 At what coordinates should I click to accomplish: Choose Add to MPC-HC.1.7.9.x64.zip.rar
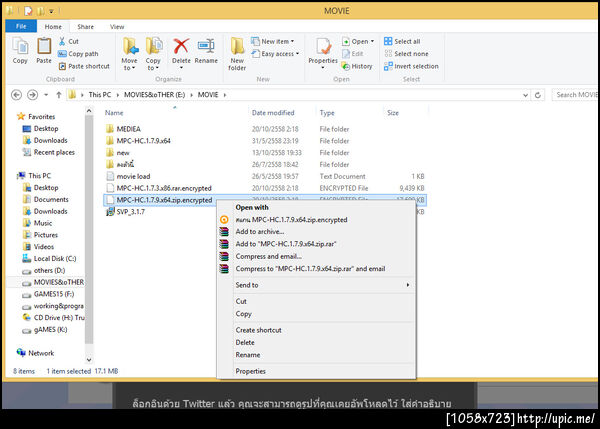point(285,244)
